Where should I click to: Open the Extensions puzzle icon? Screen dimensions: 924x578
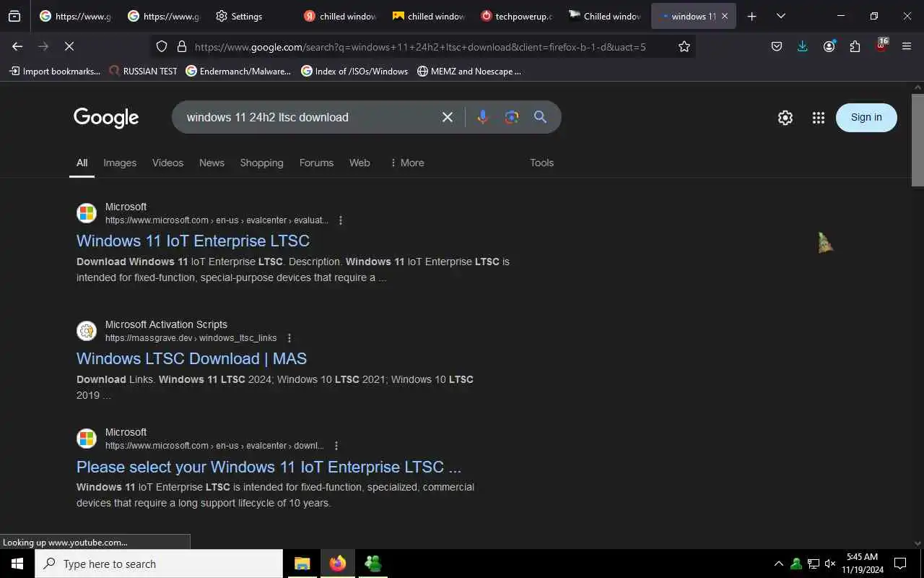point(855,46)
